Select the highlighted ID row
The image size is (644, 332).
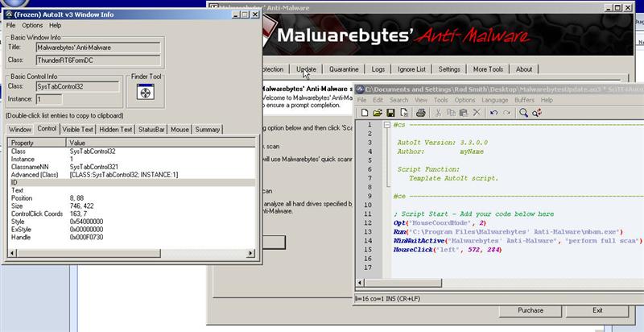point(131,182)
